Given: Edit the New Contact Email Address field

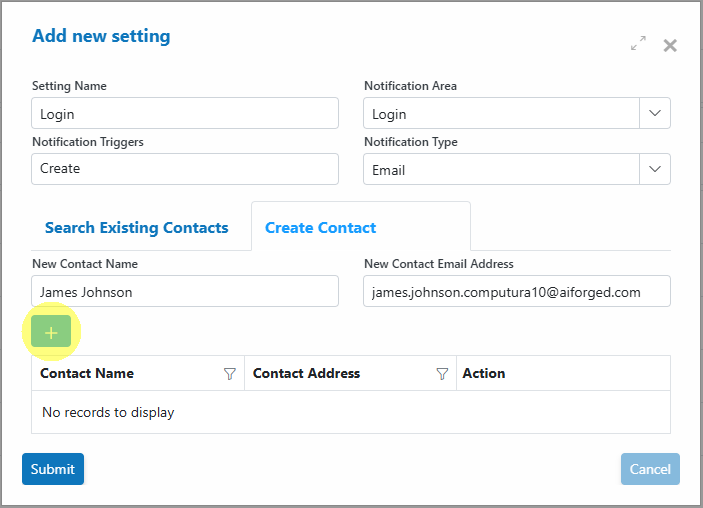Looking at the screenshot, I should pos(517,291).
